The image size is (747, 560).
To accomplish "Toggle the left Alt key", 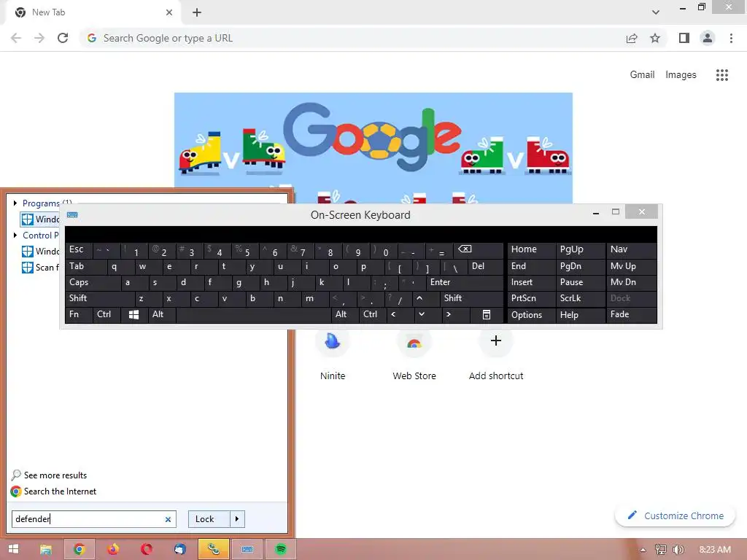I will [x=162, y=314].
